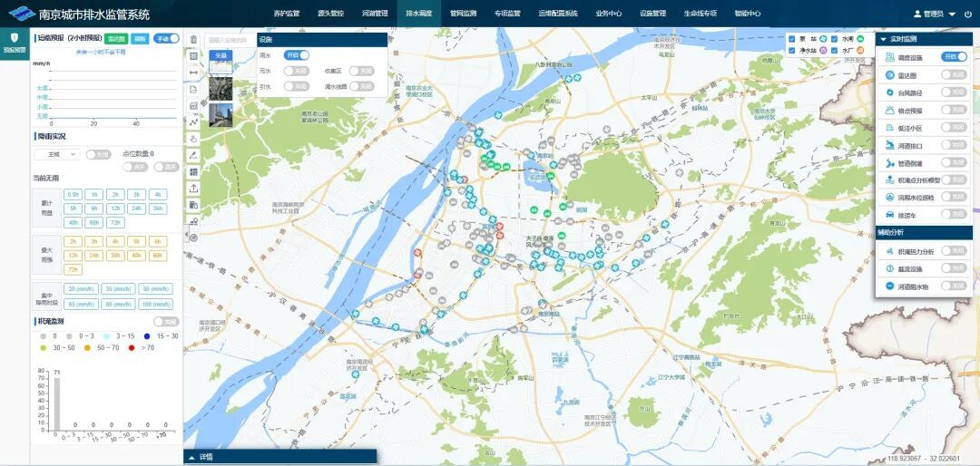Viewport: 980px width, 466px height.
Task: Click the red >70 legend swatch
Action: (131, 347)
